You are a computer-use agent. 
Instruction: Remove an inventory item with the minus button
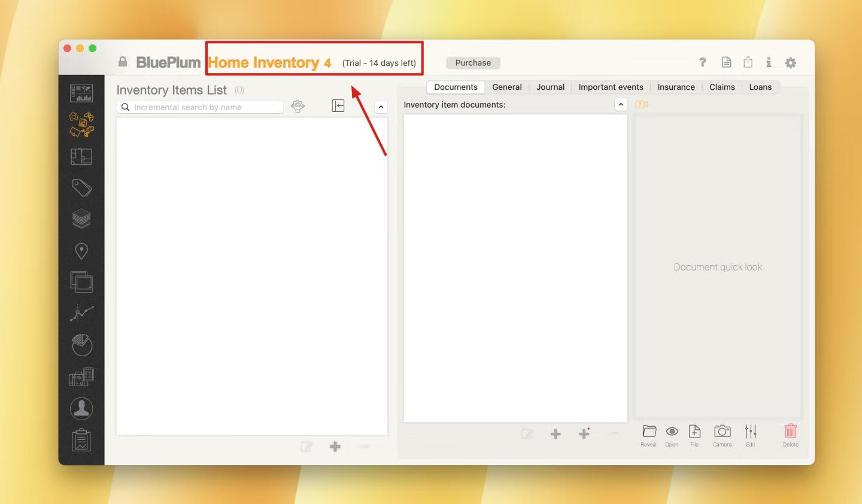click(x=365, y=447)
